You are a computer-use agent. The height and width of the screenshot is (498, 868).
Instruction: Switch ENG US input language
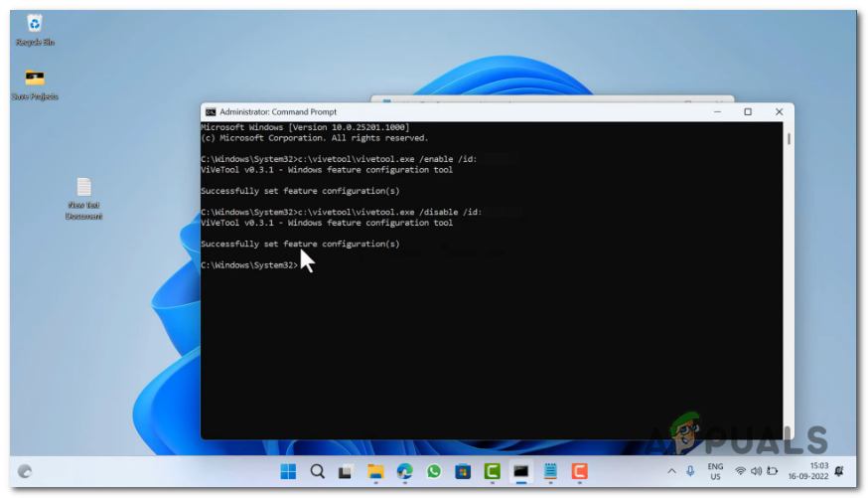tap(715, 471)
